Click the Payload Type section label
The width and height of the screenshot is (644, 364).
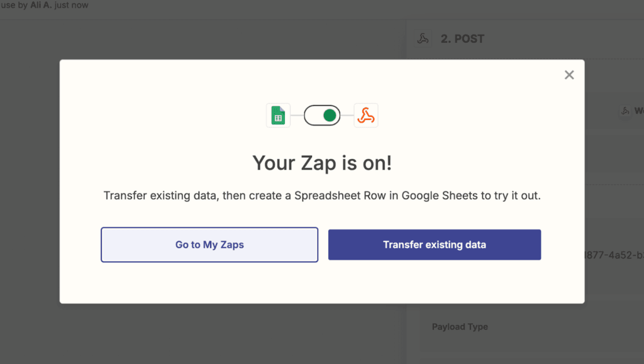click(x=459, y=327)
